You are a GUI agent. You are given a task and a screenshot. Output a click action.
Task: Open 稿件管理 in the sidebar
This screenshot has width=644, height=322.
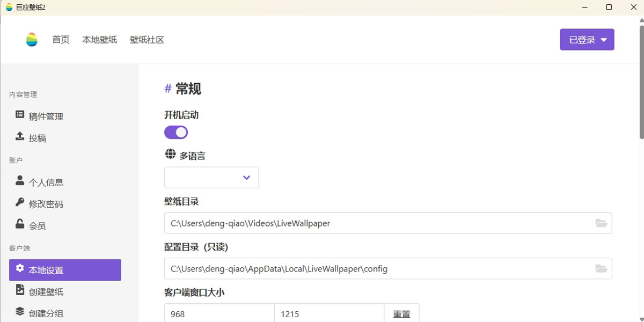click(65, 116)
